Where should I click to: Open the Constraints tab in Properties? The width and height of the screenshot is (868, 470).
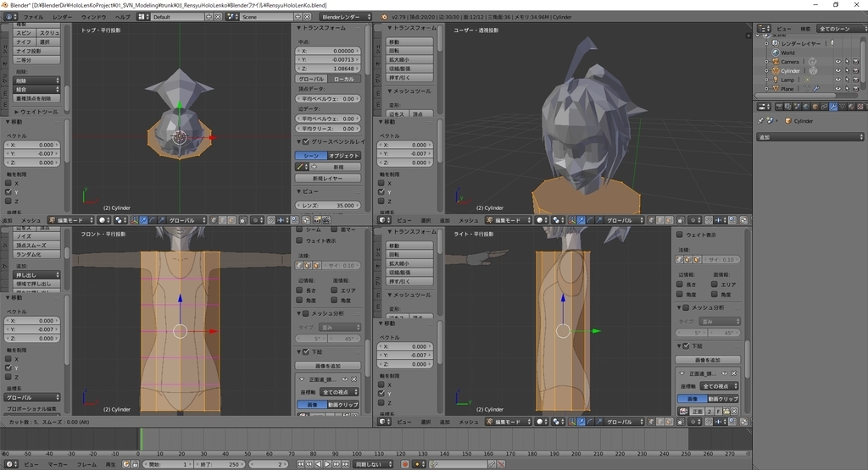[824, 106]
